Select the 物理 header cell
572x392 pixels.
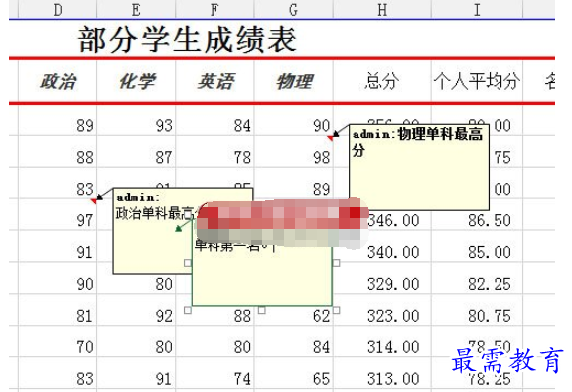[x=293, y=81]
